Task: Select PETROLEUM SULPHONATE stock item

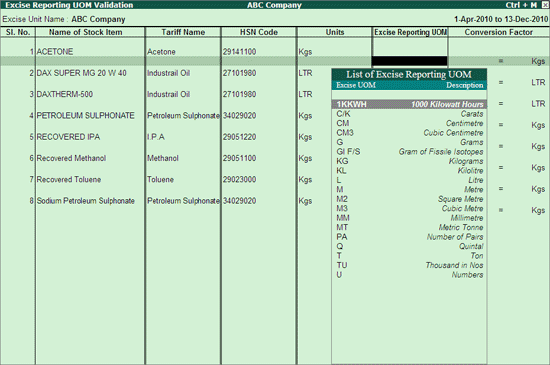Action: point(86,115)
